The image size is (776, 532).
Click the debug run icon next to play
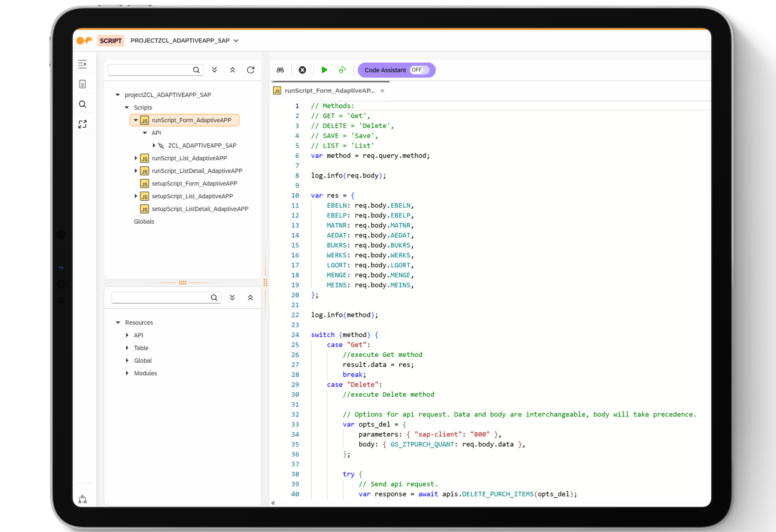point(342,70)
